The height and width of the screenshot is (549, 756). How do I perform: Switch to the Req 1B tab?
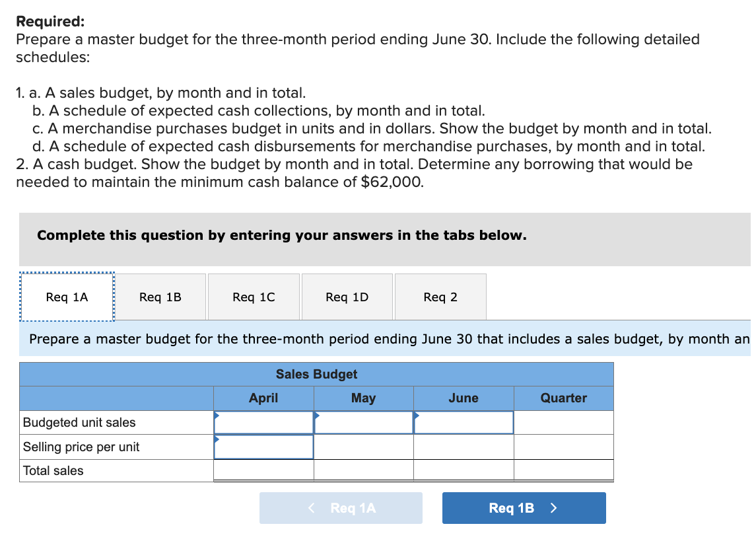point(160,297)
